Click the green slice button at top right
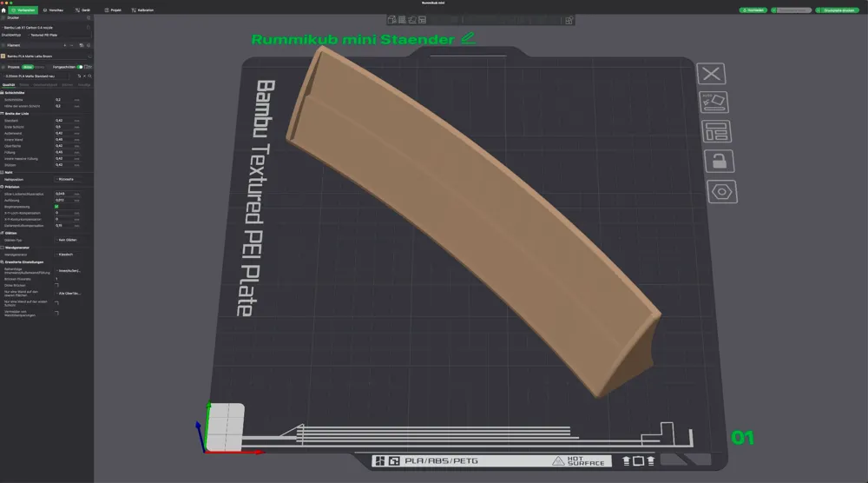This screenshot has width=868, height=483. [752, 10]
